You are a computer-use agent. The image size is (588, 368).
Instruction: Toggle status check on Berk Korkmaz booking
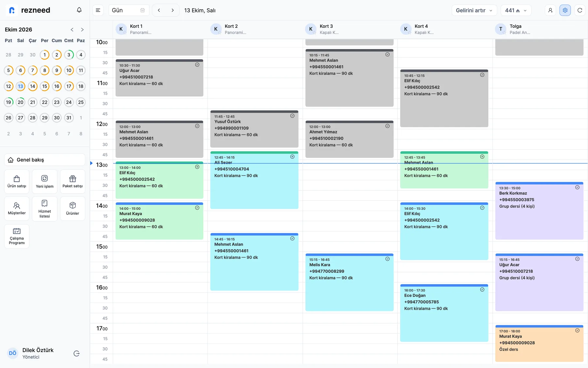point(577,187)
